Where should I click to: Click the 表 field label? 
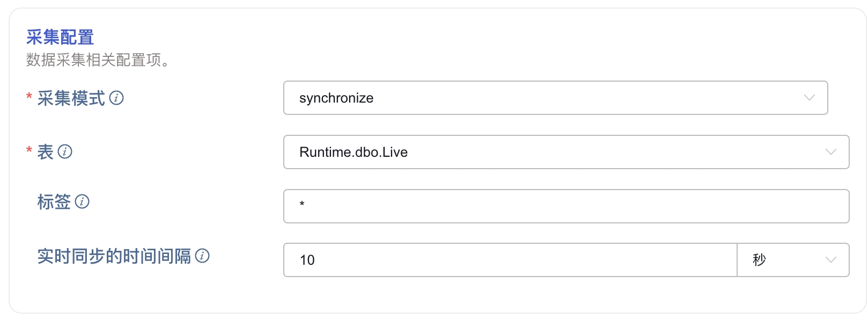pos(46,152)
